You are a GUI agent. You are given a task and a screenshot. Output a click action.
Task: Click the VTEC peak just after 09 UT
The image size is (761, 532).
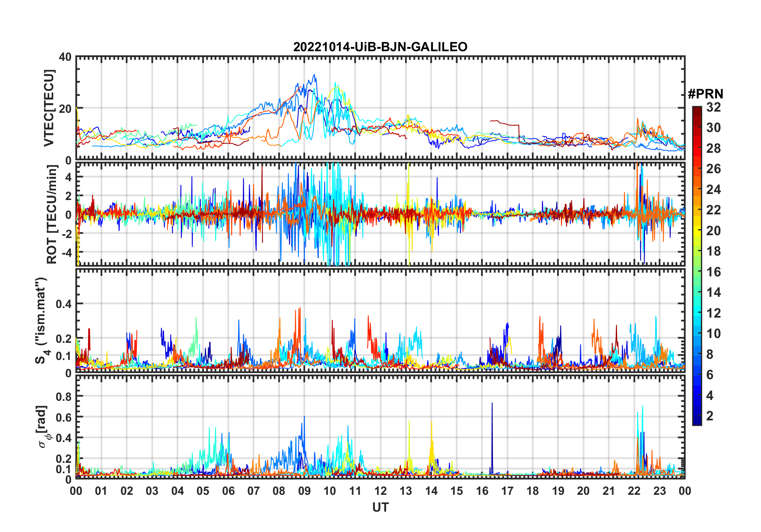tap(314, 76)
